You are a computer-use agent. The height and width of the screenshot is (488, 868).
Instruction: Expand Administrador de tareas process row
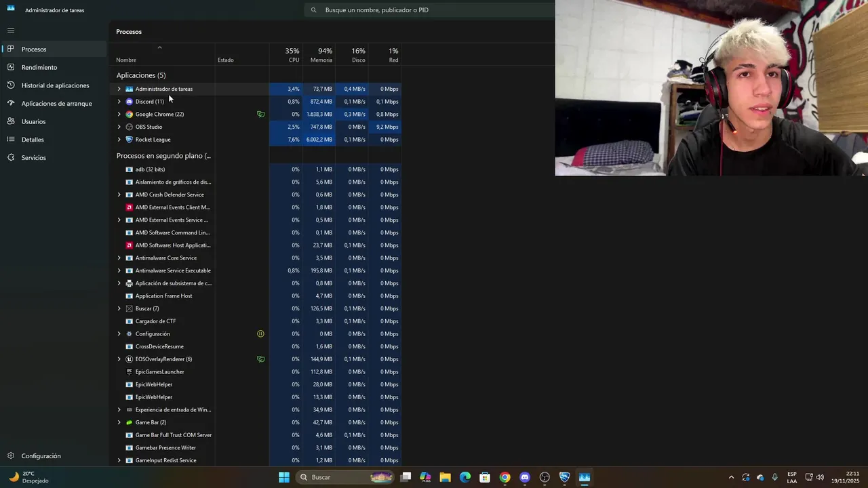pos(119,89)
